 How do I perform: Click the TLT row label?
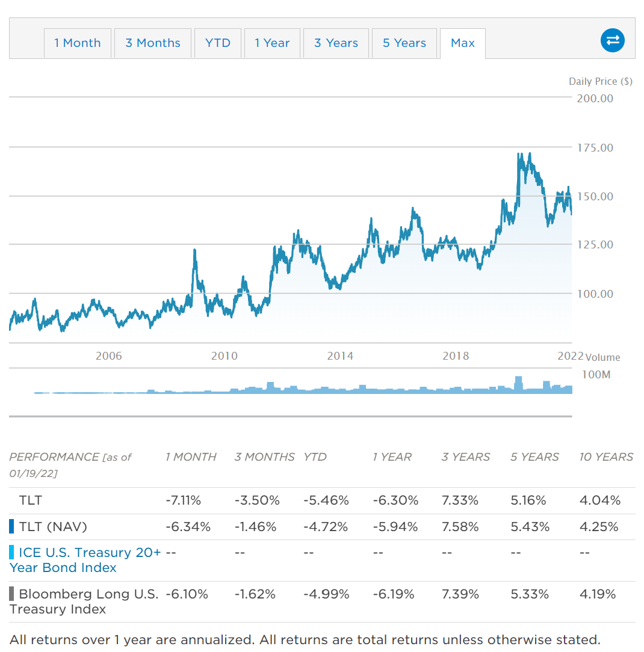(x=30, y=500)
